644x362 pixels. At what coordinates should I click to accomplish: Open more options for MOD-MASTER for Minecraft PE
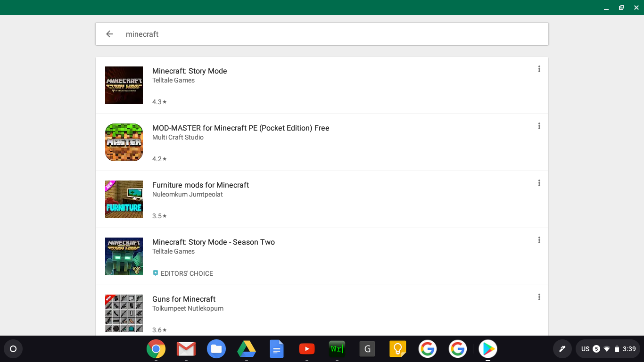[539, 126]
